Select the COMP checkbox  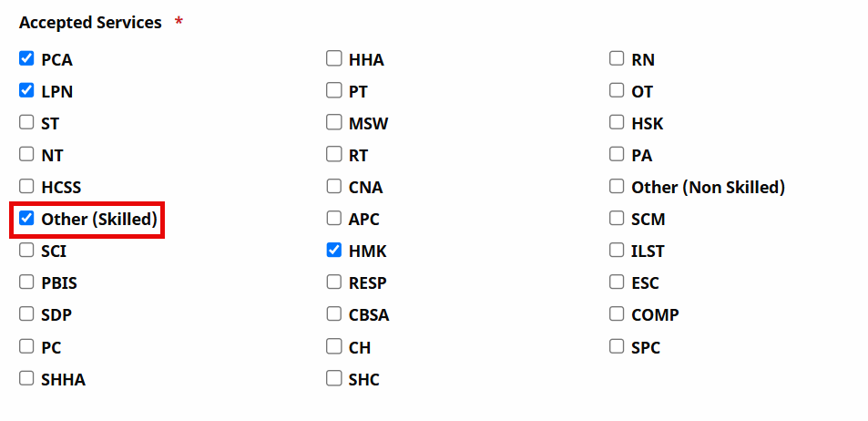[x=617, y=314]
